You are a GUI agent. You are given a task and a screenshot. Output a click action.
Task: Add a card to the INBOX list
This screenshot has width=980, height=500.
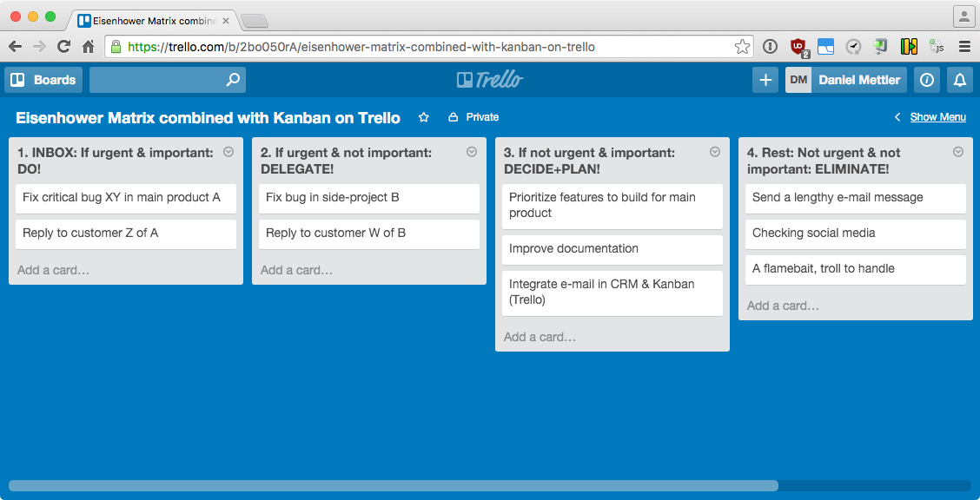54,270
